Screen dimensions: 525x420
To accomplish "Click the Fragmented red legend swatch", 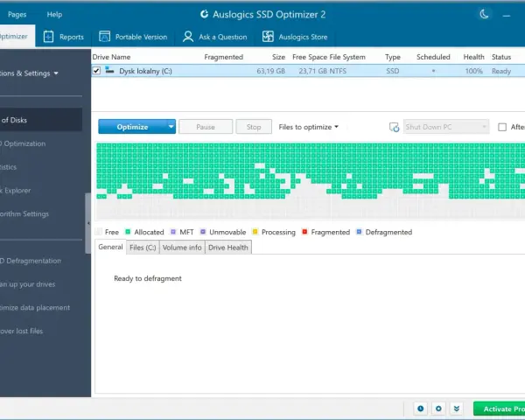I will [x=304, y=232].
